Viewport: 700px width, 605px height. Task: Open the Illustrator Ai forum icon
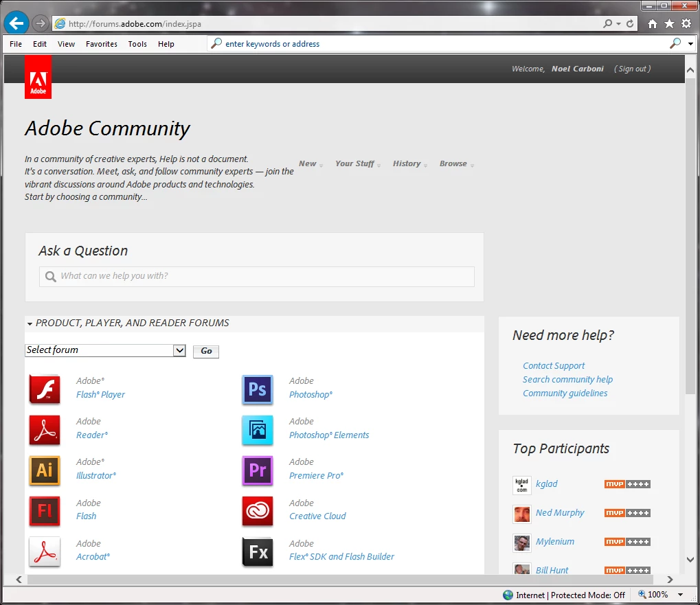click(x=45, y=470)
